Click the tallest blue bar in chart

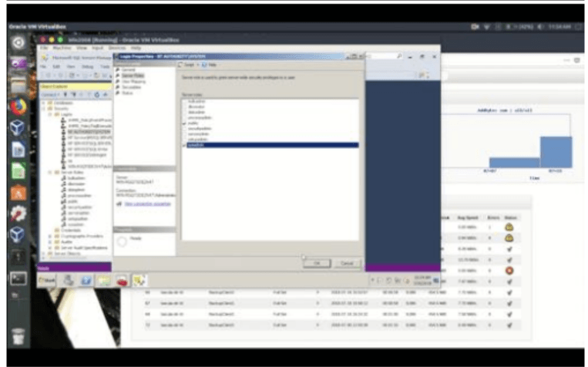(x=556, y=152)
